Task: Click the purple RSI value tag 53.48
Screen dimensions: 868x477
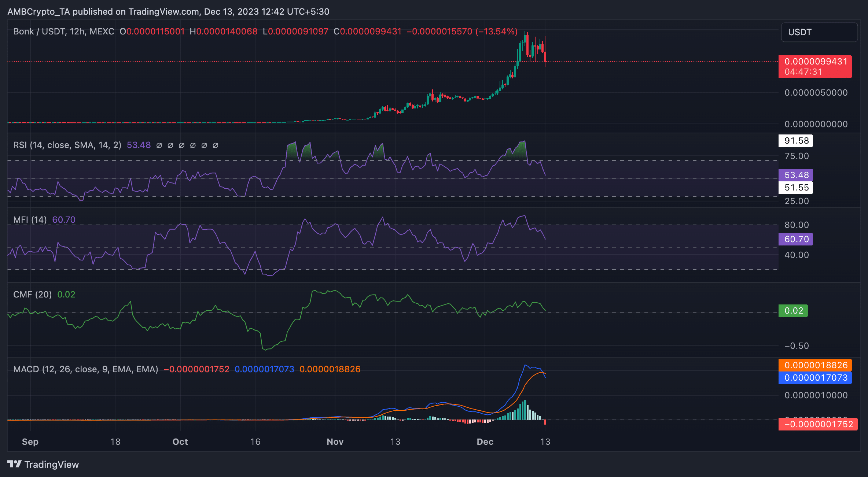Action: tap(796, 175)
